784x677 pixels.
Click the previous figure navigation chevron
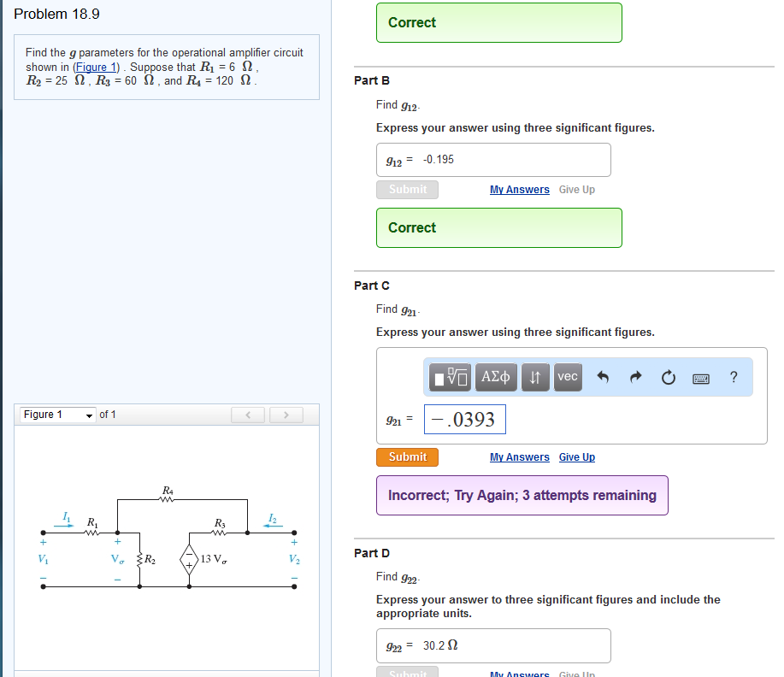248,414
